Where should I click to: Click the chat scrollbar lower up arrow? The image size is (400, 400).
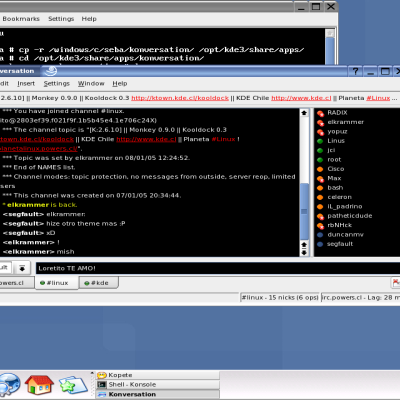click(304, 245)
